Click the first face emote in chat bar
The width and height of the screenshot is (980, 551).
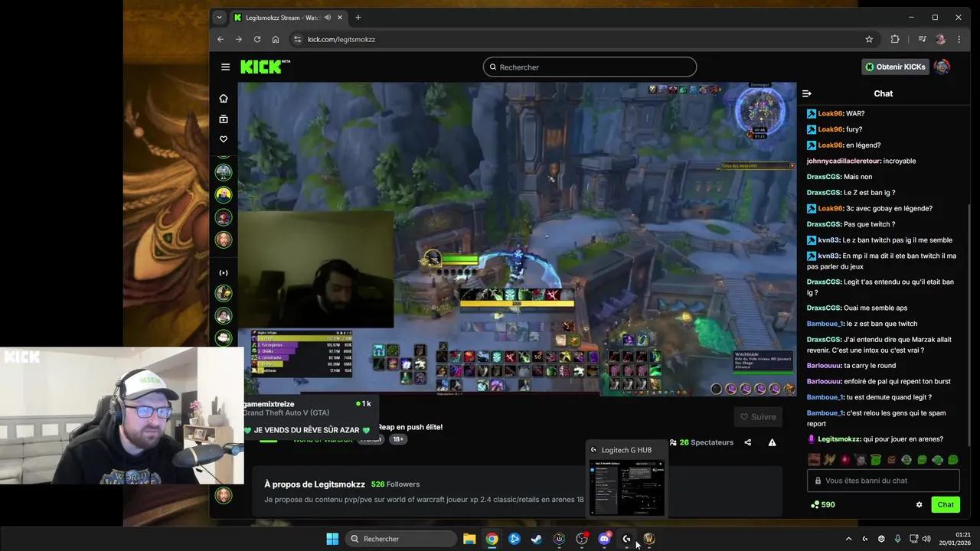(x=814, y=460)
